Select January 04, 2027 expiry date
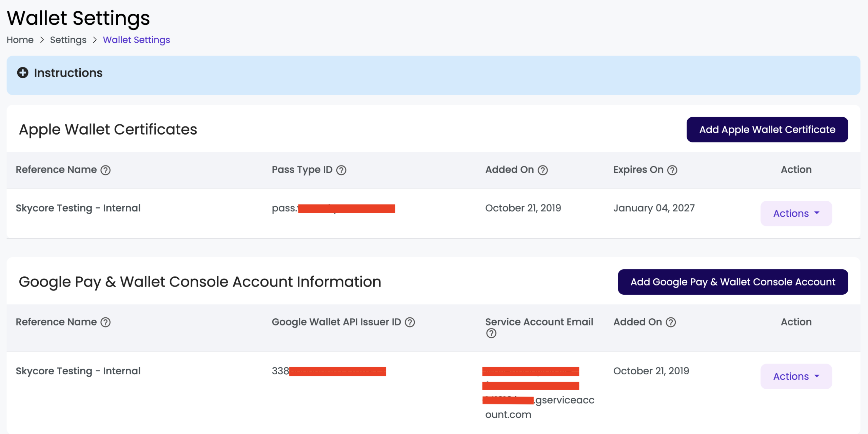 pos(654,208)
